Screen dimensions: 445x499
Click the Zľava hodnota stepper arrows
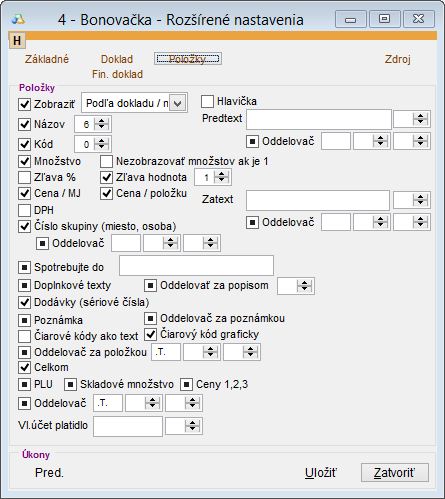click(222, 177)
